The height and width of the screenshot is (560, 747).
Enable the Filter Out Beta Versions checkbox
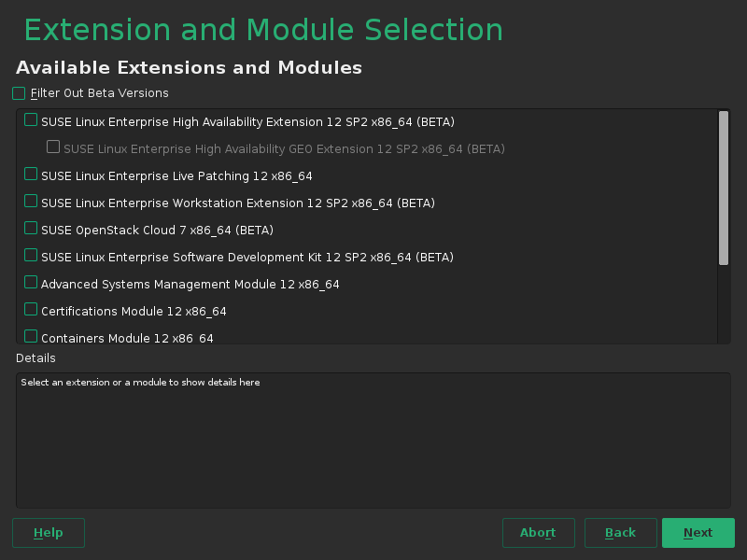(x=19, y=93)
